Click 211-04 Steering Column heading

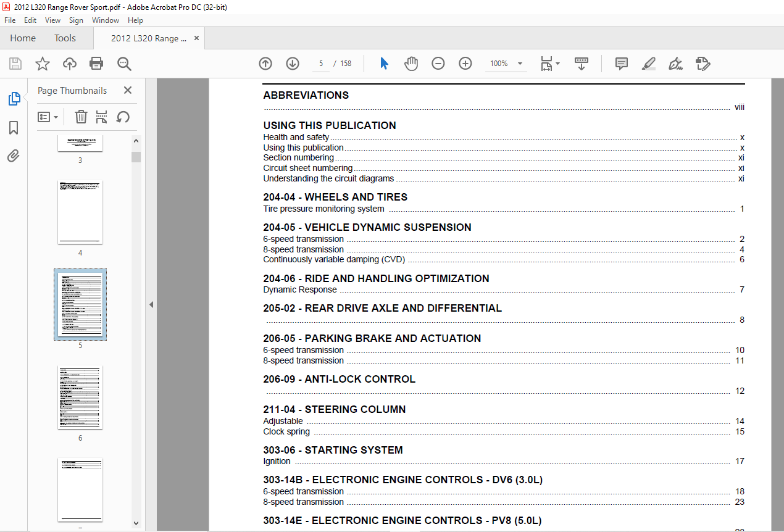335,409
